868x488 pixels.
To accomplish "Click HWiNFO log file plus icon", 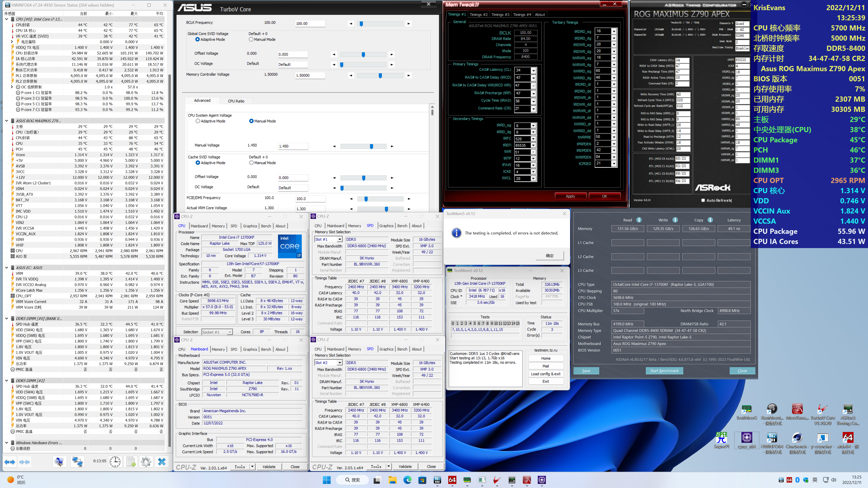I will 131,462.
